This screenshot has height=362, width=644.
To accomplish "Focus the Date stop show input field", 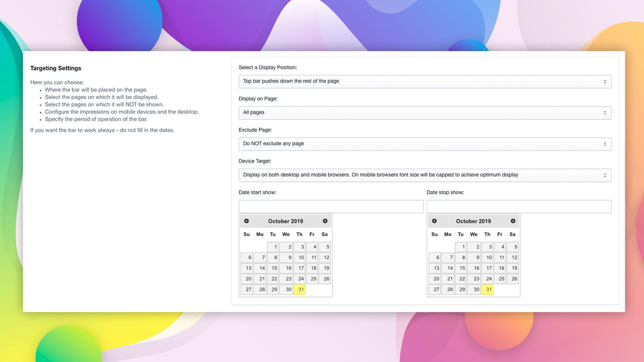I will coord(519,207).
